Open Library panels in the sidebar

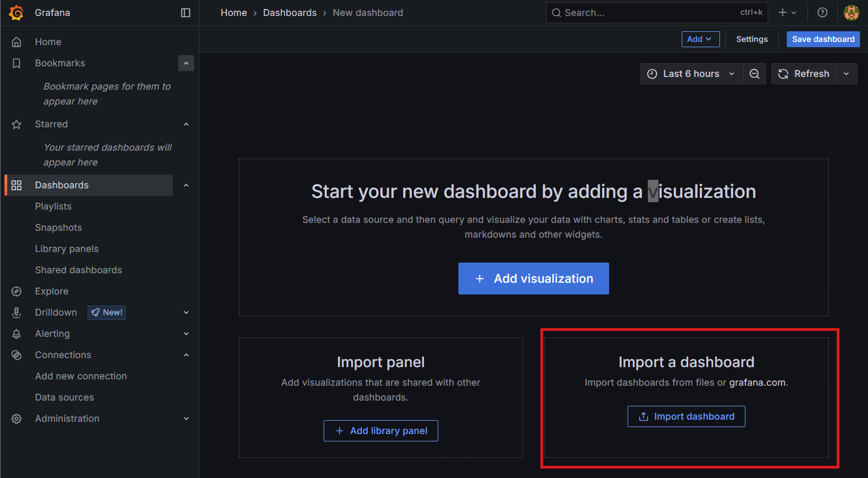67,249
